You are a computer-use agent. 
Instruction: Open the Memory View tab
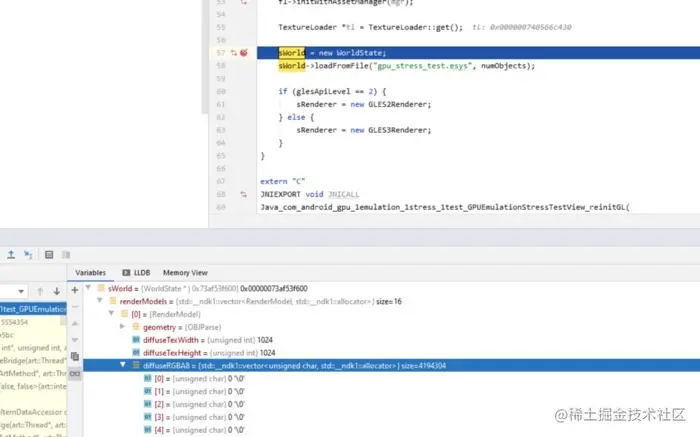(x=185, y=273)
